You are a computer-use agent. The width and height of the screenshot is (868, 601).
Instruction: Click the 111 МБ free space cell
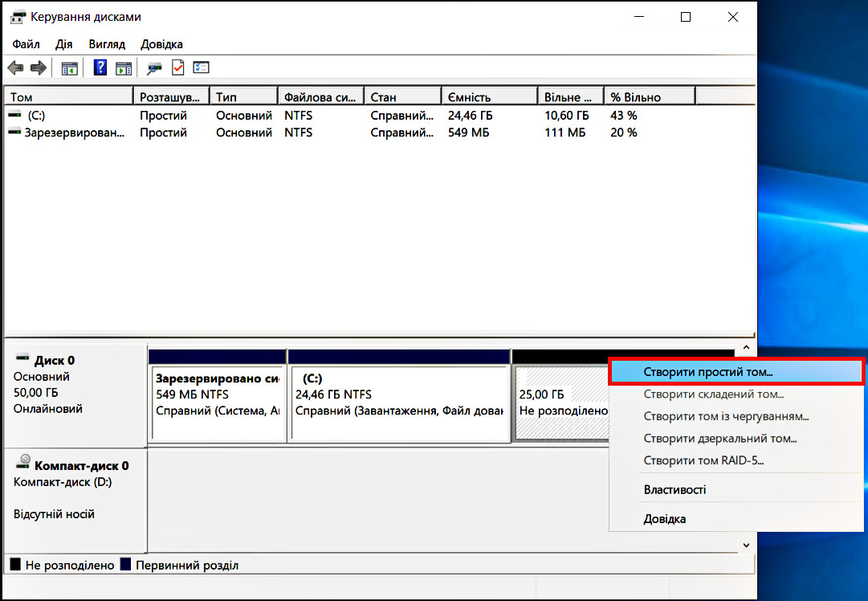coord(564,133)
